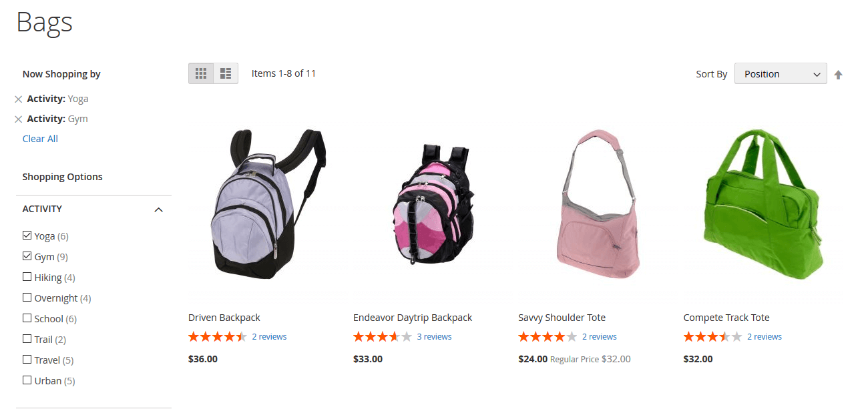Click Savvy Shoulder Tote star rating
Screen dimensions: 868x409
(548, 337)
